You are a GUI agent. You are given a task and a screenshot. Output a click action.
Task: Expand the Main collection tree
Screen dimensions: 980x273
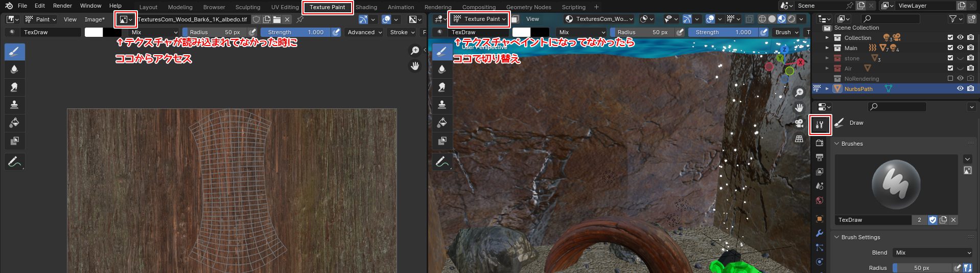click(827, 48)
